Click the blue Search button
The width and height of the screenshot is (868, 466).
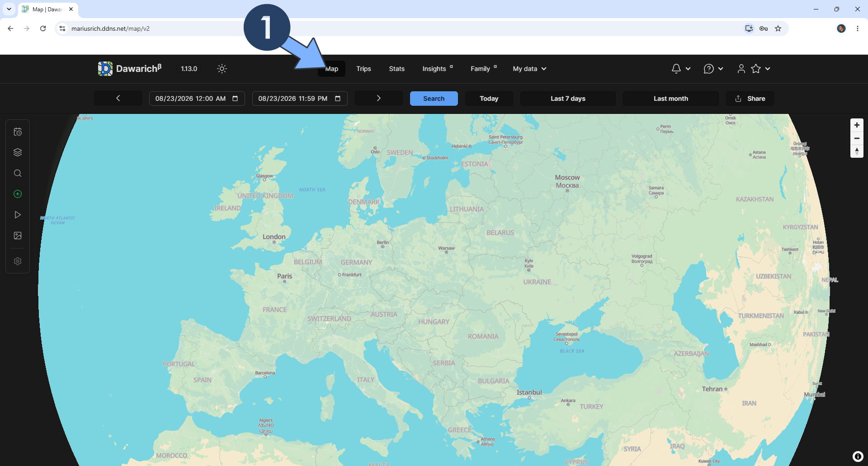[434, 99]
